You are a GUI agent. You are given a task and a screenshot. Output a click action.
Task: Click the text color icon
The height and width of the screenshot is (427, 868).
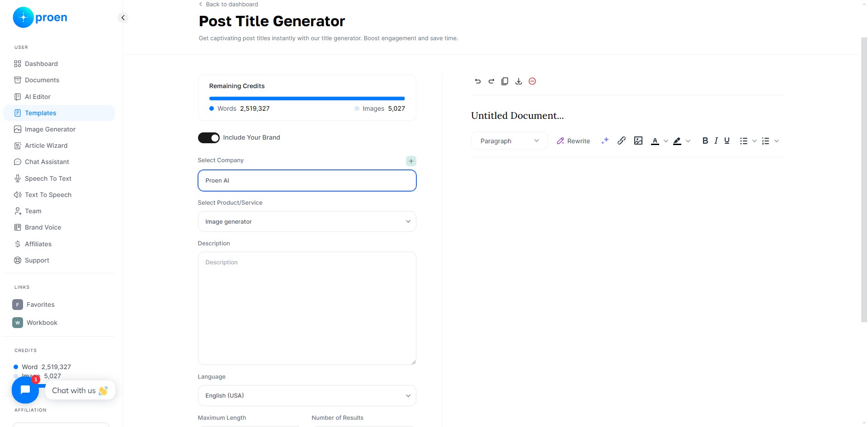[655, 141]
